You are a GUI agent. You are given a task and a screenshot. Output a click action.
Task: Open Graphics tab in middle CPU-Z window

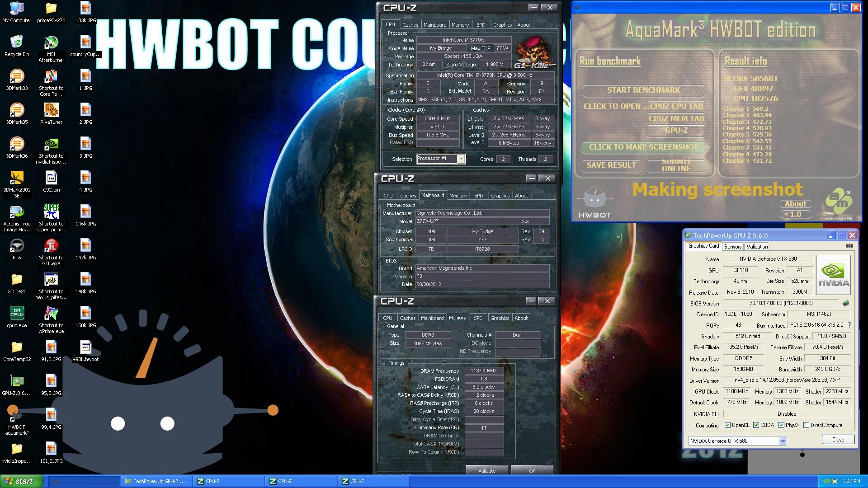click(x=500, y=196)
